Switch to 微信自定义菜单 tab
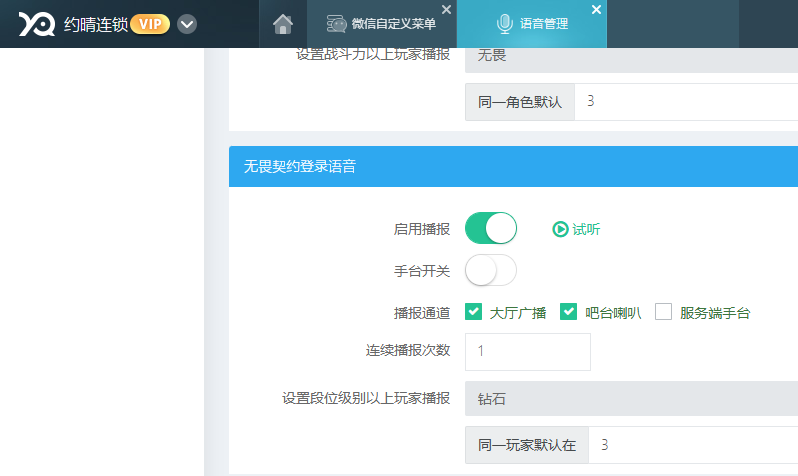This screenshot has height=476, width=798. (x=381, y=24)
